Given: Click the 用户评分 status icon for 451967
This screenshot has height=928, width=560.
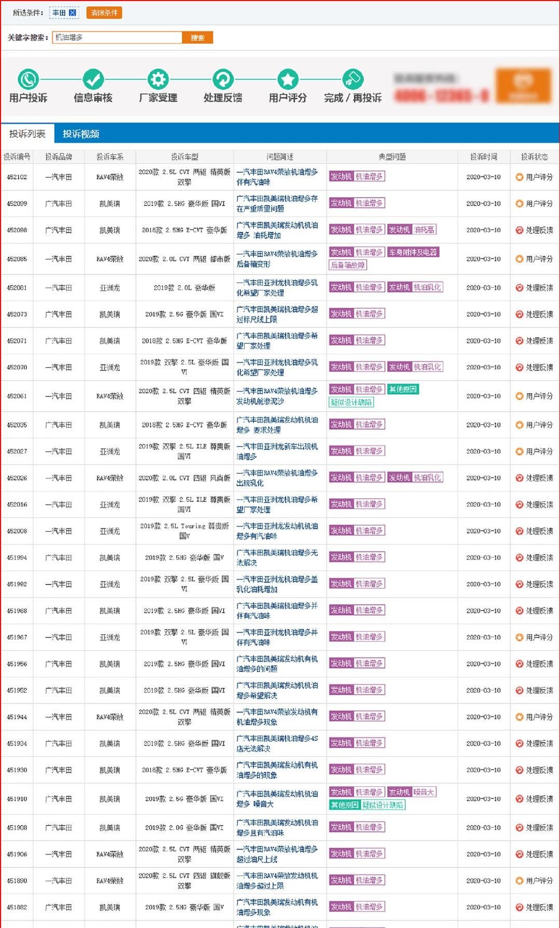Looking at the screenshot, I should coord(519,637).
